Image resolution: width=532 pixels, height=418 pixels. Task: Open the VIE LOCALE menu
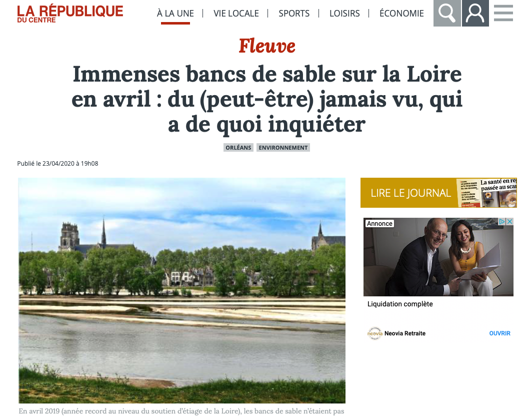pyautogui.click(x=236, y=14)
